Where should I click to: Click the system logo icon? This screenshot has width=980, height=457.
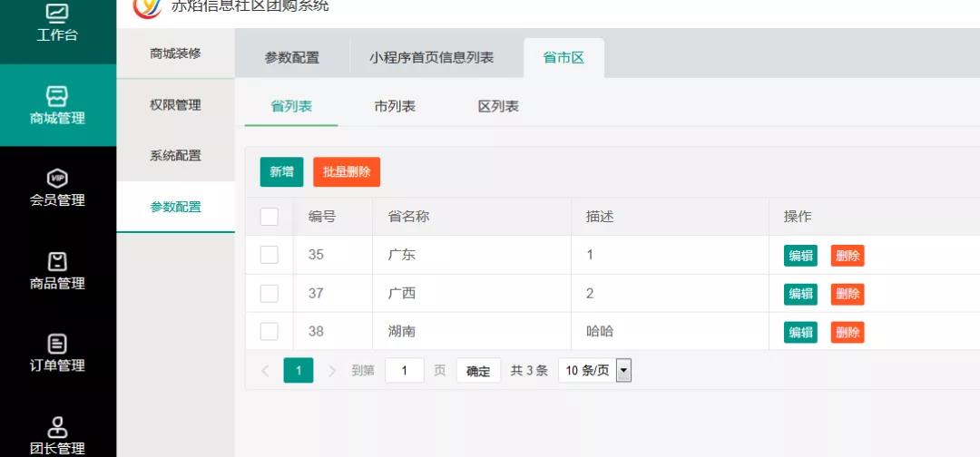[x=147, y=7]
